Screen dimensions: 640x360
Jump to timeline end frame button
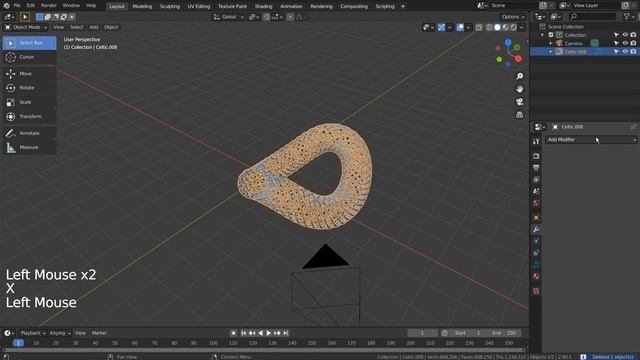pos(286,333)
